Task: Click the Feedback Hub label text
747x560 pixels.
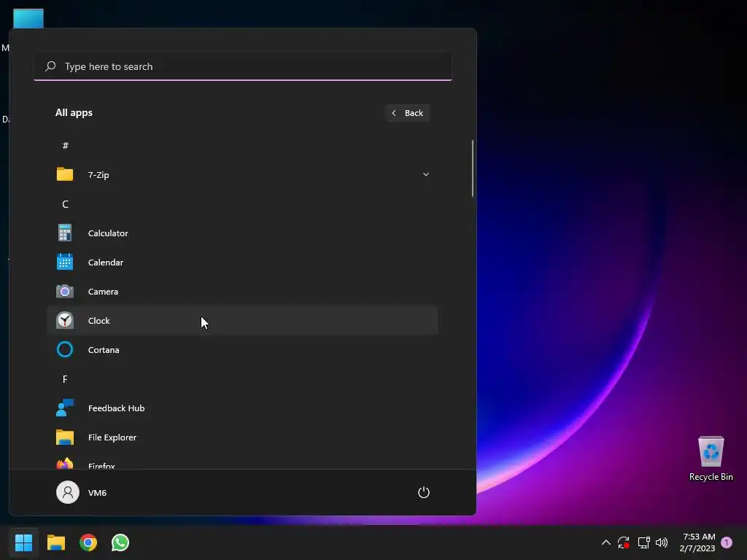Action: [x=116, y=408]
